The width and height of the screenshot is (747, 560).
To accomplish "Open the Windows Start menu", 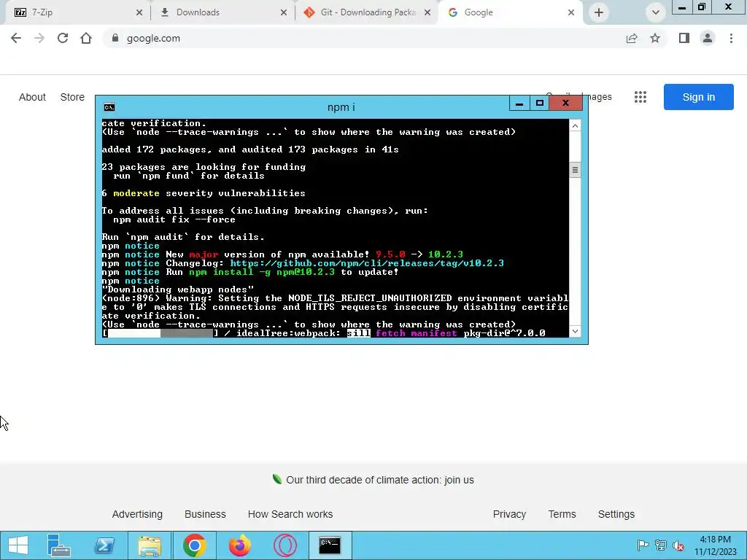I will pyautogui.click(x=18, y=545).
